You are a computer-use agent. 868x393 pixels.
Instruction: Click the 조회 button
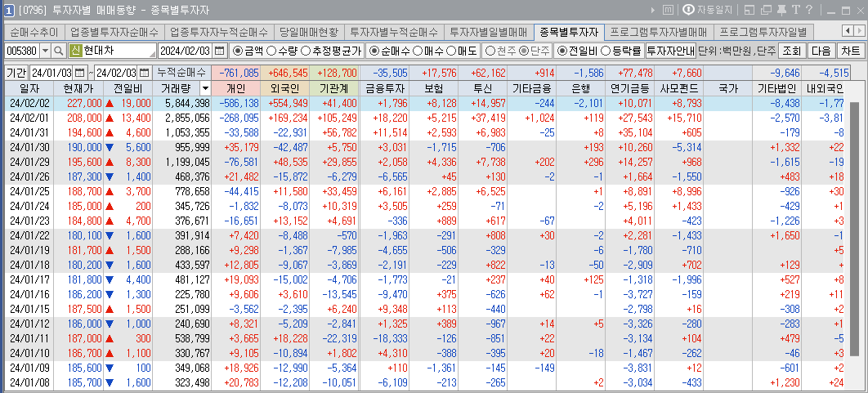click(x=792, y=51)
